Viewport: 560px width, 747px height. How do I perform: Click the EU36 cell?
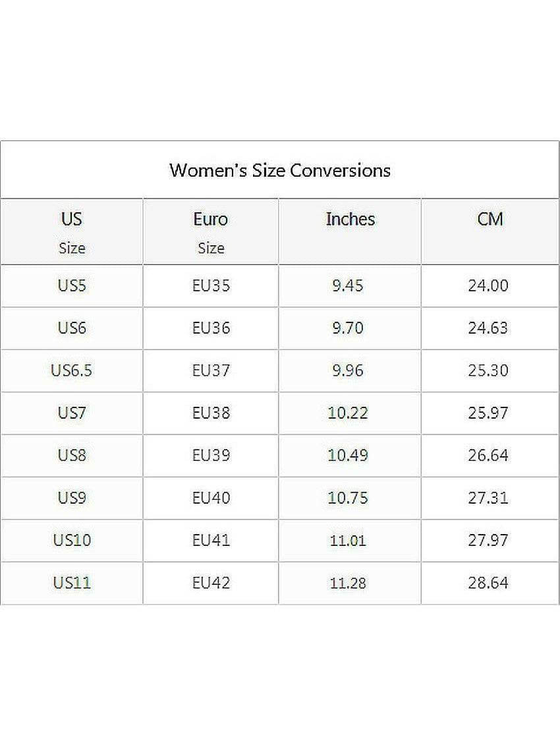coord(211,328)
